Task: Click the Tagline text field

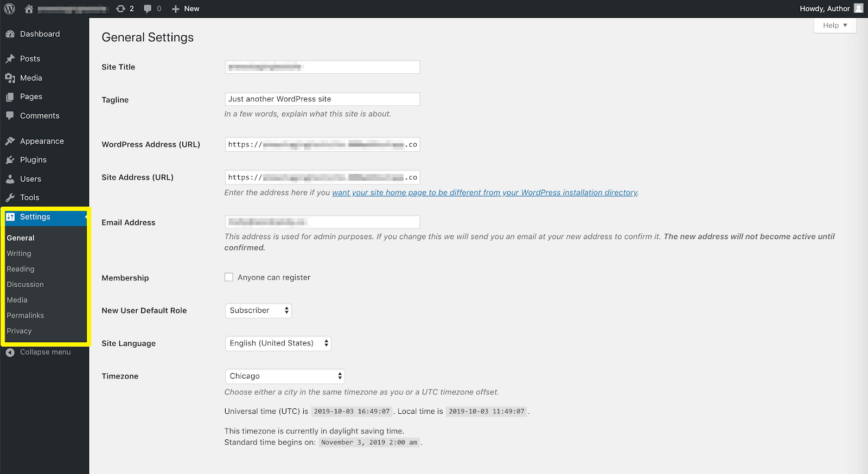Action: [x=322, y=99]
